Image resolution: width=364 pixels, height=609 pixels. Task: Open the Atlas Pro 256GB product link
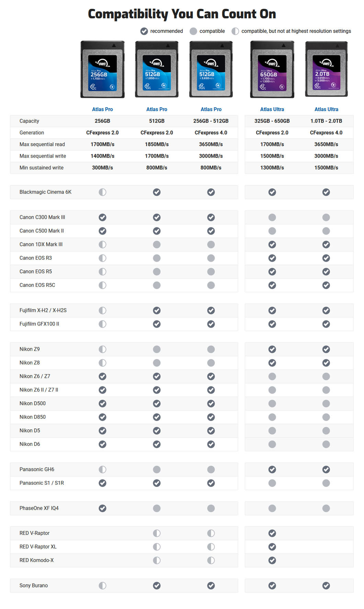point(102,109)
